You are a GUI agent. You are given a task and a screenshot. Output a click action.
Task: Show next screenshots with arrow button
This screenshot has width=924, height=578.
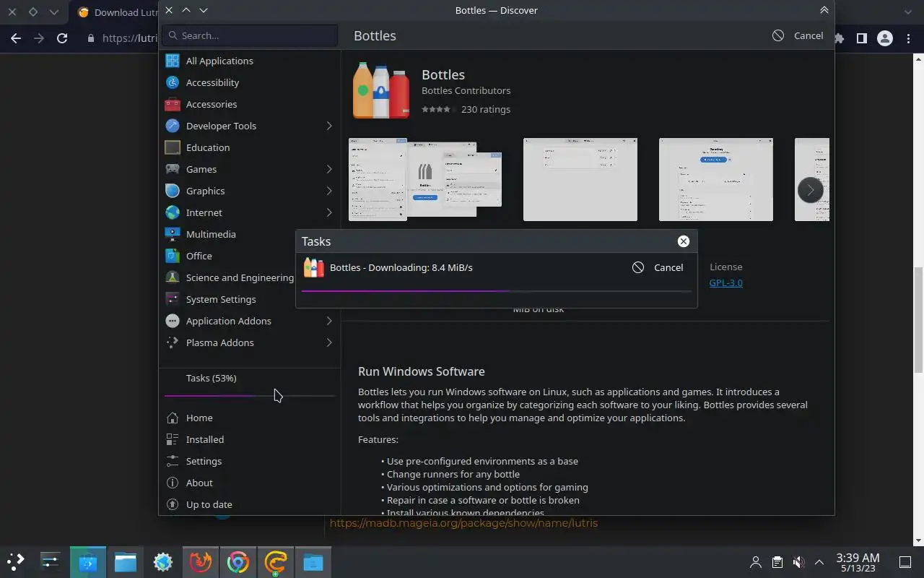pyautogui.click(x=810, y=190)
